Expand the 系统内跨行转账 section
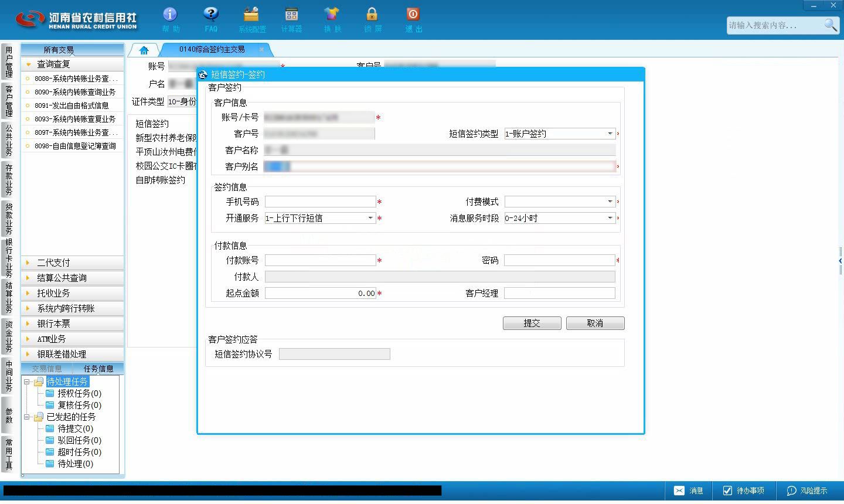The height and width of the screenshot is (504, 844). coord(72,308)
